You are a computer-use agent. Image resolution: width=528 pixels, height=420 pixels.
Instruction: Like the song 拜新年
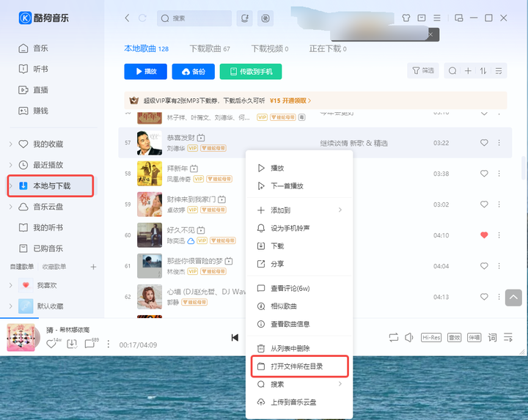[484, 174]
